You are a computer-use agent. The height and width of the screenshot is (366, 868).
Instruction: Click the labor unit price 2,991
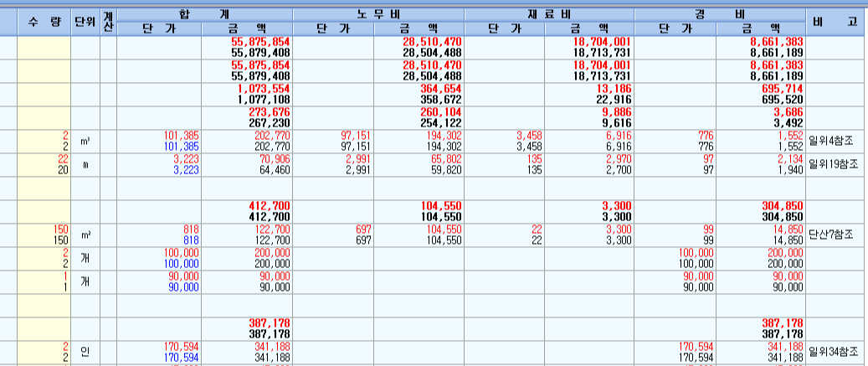333,165
